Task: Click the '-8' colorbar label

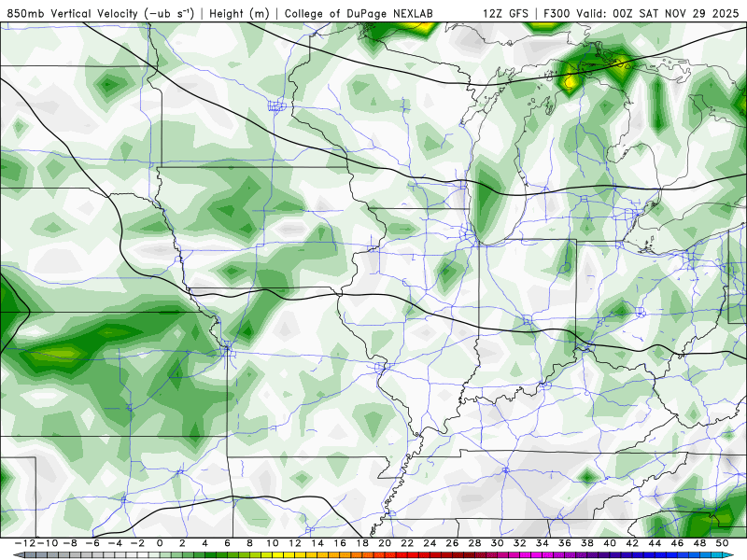Action: point(70,543)
